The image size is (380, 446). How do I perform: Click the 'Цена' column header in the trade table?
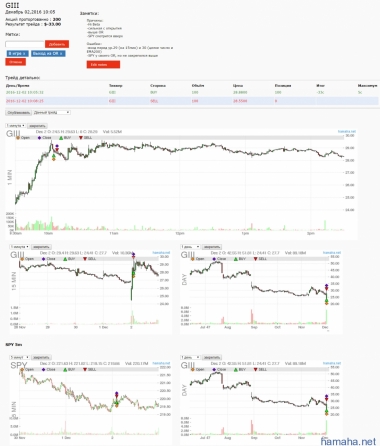click(x=238, y=86)
